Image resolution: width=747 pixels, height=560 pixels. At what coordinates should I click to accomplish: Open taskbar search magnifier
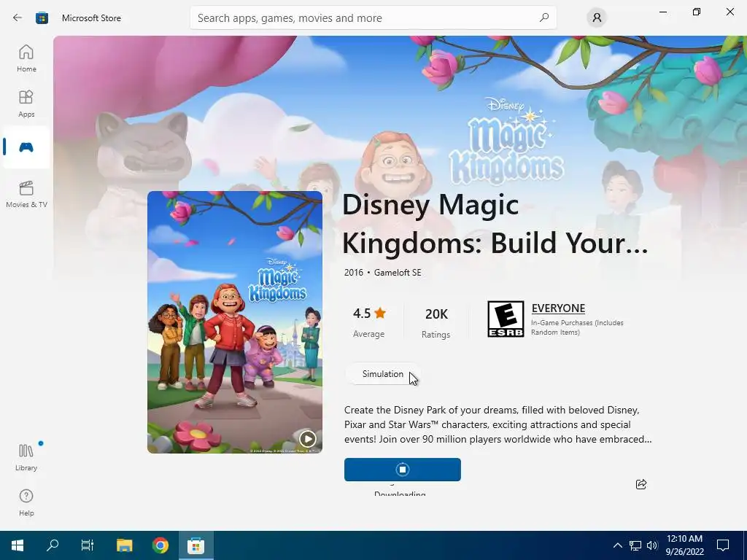coord(53,545)
